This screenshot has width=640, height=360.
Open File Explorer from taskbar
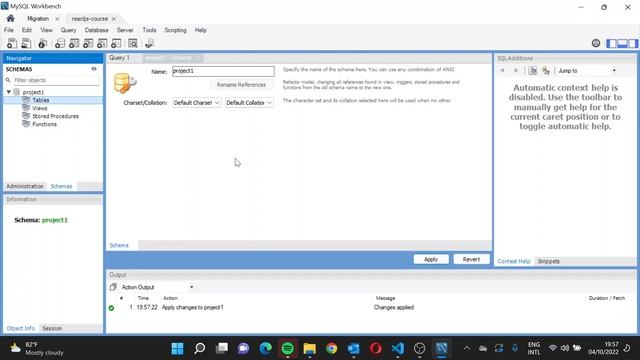309,348
